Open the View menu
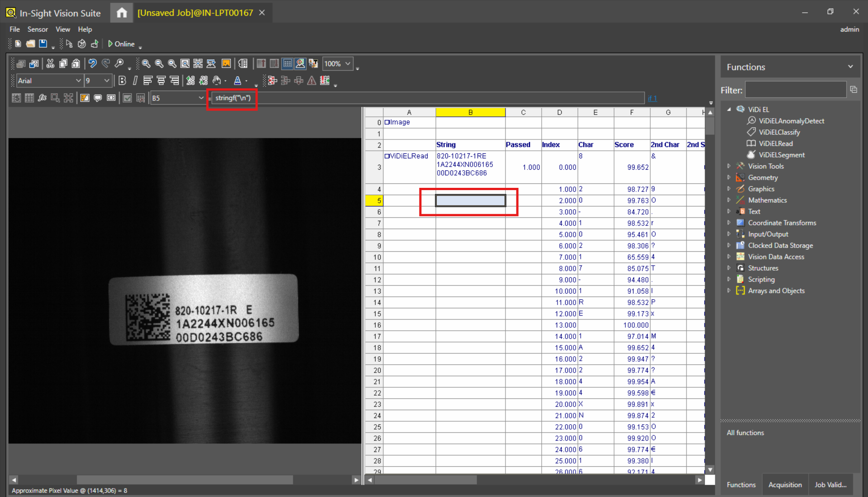 (x=63, y=29)
